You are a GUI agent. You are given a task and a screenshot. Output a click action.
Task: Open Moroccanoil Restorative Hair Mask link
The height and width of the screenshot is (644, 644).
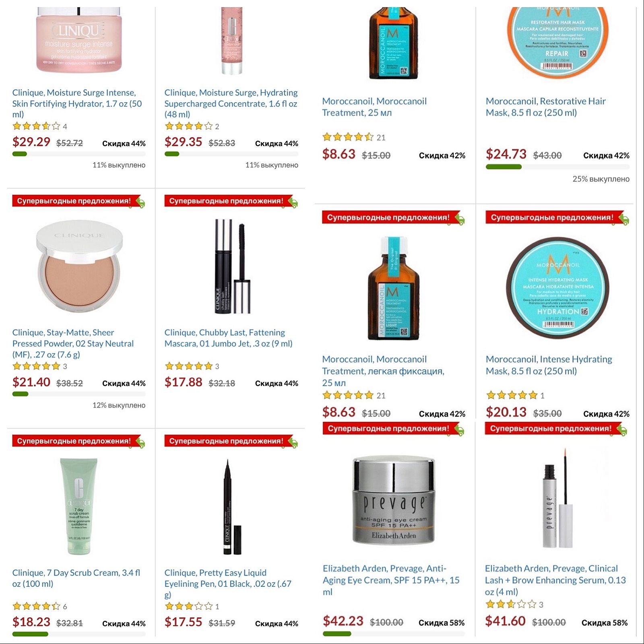pos(545,107)
